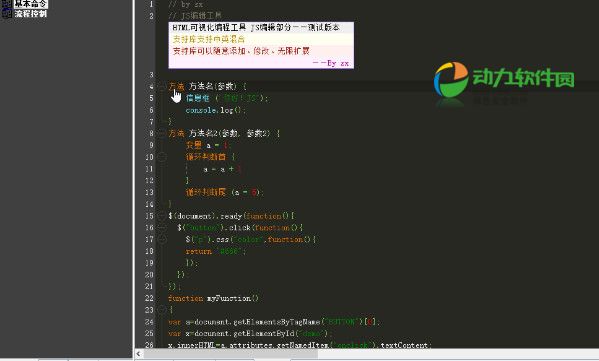The height and width of the screenshot is (361, 599).
Task: Click 'a = a +' on line 11
Action: pos(219,169)
